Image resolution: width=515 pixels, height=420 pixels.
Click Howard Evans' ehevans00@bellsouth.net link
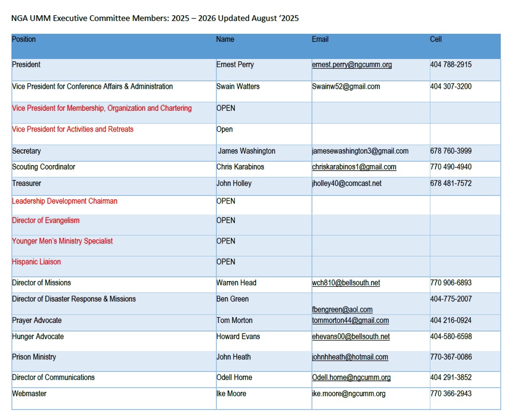(350, 337)
